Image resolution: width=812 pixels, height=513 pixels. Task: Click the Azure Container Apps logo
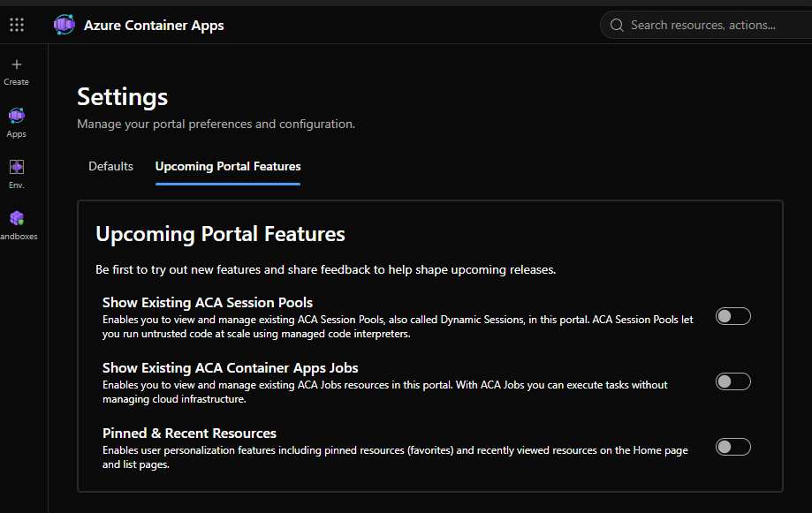coord(65,25)
